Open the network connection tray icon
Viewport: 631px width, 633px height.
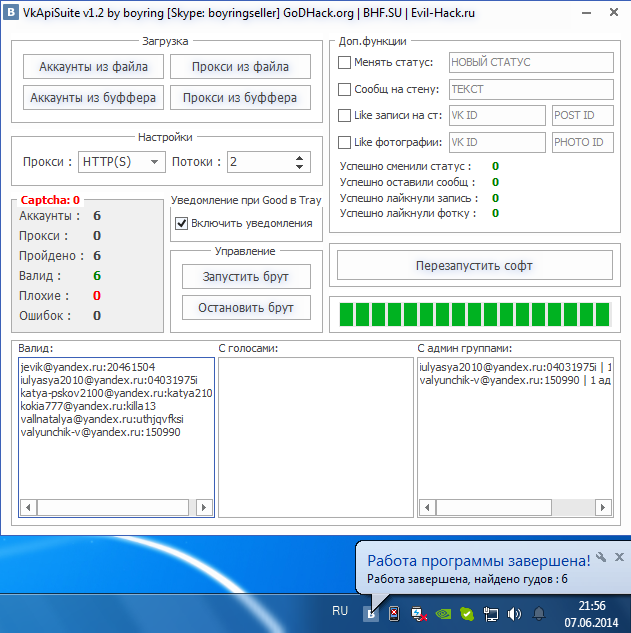point(491,612)
